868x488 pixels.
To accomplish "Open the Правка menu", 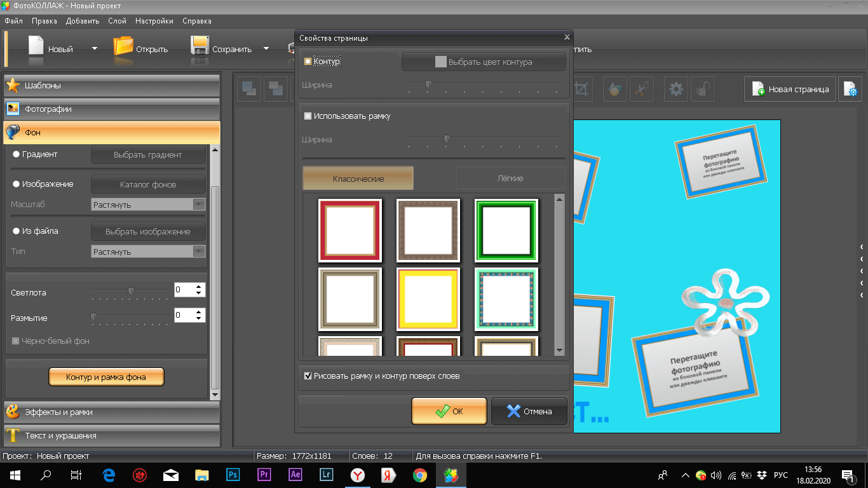I will [44, 21].
